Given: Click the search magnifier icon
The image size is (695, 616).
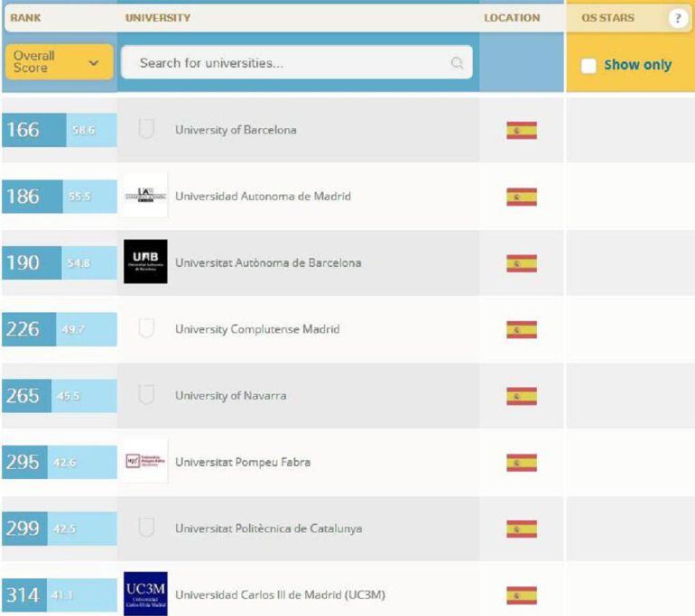Looking at the screenshot, I should point(457,63).
